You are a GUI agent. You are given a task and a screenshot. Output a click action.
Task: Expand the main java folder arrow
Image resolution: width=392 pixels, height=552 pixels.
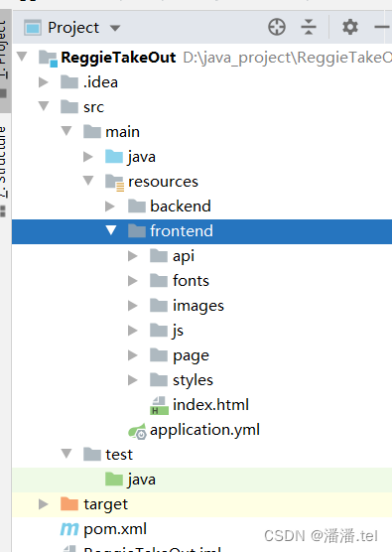coord(88,157)
